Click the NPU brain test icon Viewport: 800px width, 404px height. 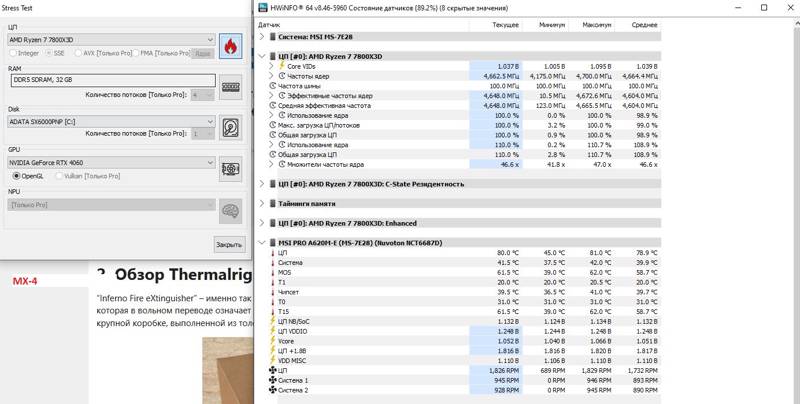coord(231,211)
